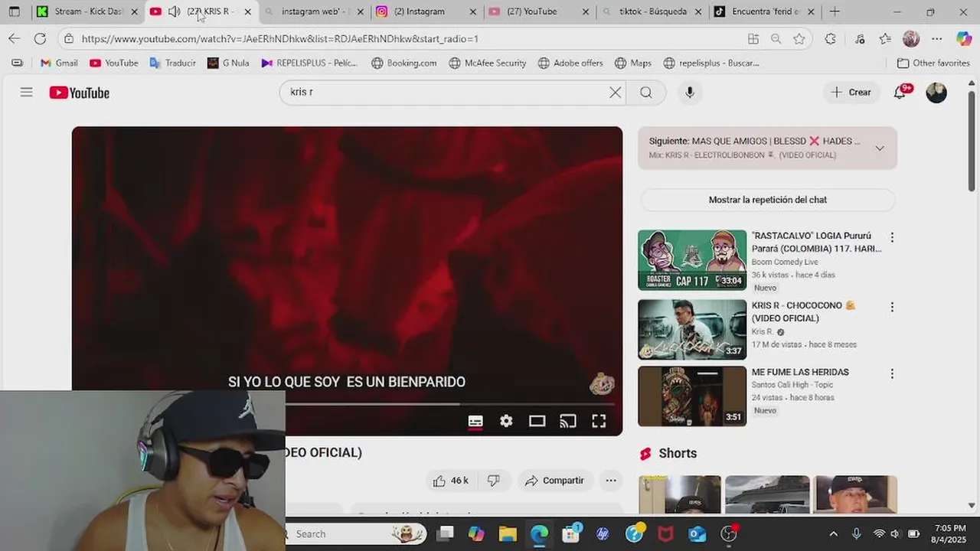Open the Gmail bookmark
The height and width of the screenshot is (551, 980).
coord(59,63)
